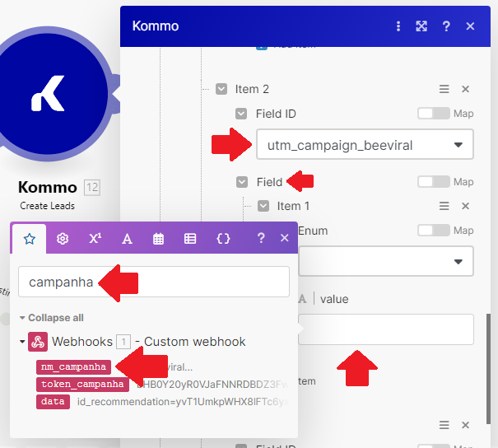The height and width of the screenshot is (448, 498).
Task: Open the date and time functions tab
Action: [159, 239]
